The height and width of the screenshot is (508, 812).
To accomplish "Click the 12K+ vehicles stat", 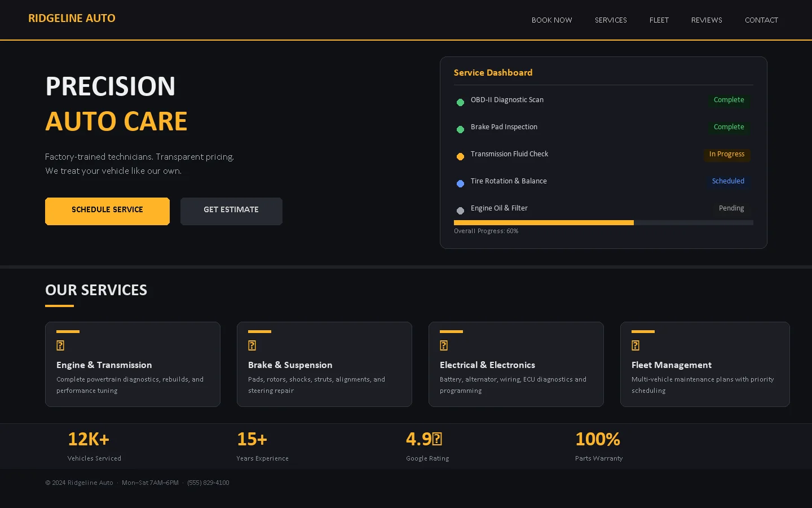I will (x=89, y=439).
